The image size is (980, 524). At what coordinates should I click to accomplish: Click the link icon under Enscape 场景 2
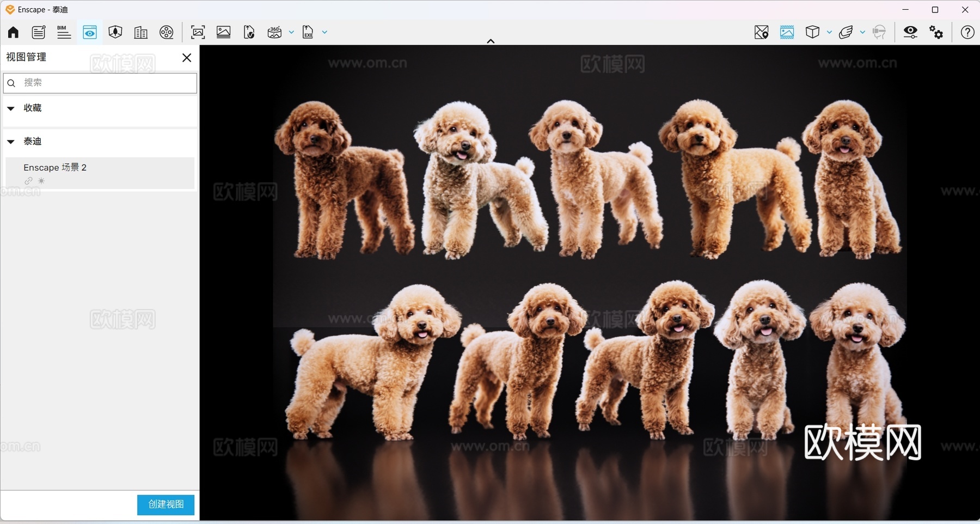pyautogui.click(x=28, y=181)
